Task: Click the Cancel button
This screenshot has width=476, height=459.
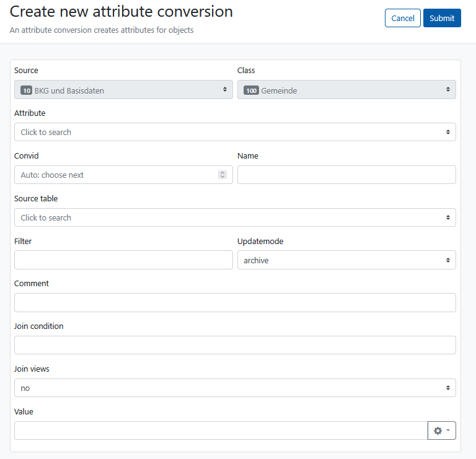Action: coord(402,18)
